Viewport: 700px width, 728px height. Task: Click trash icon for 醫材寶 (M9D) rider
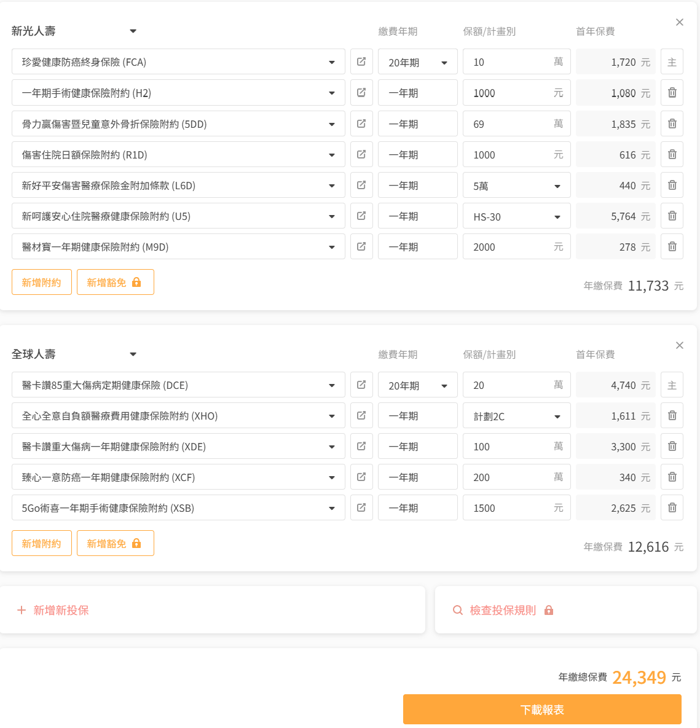672,246
